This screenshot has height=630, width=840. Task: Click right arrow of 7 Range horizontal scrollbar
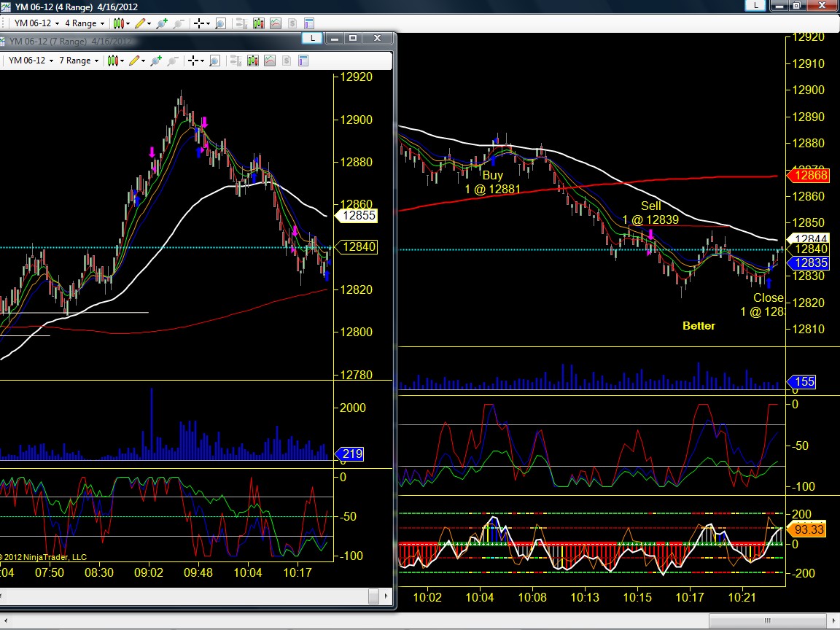click(386, 596)
